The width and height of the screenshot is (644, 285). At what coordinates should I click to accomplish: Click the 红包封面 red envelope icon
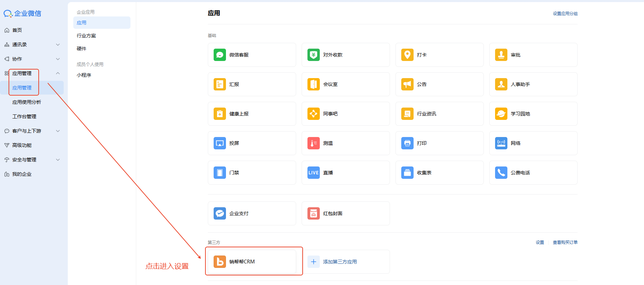[313, 213]
